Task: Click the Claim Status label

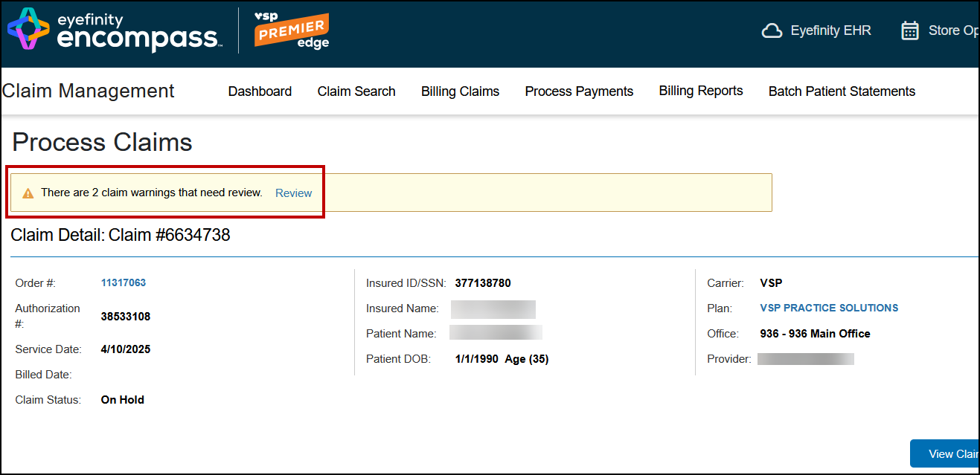Action: coord(48,400)
